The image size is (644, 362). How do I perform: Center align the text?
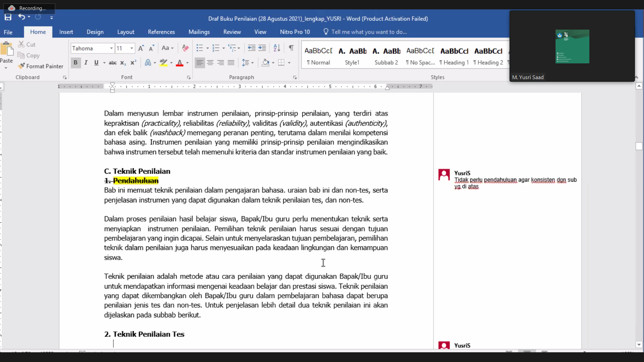click(x=210, y=63)
